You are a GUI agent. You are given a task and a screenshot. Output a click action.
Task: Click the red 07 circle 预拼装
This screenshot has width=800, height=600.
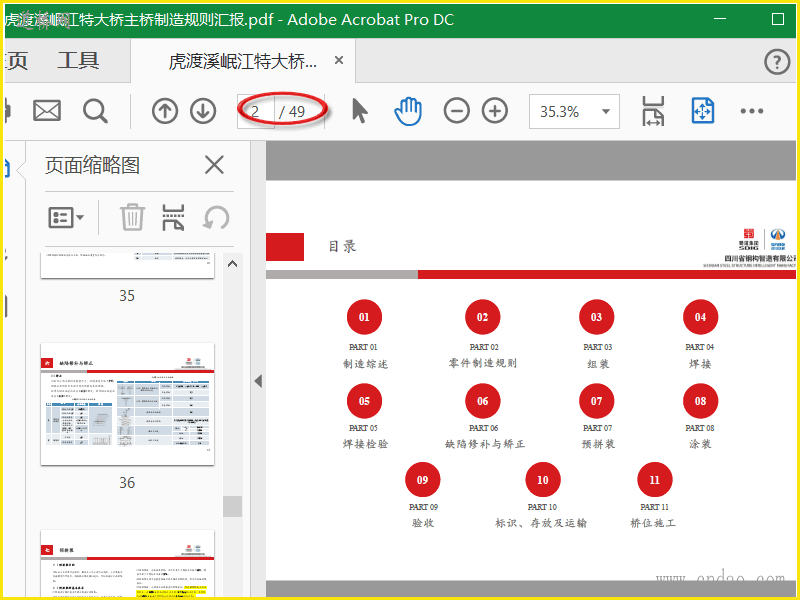[x=596, y=401]
